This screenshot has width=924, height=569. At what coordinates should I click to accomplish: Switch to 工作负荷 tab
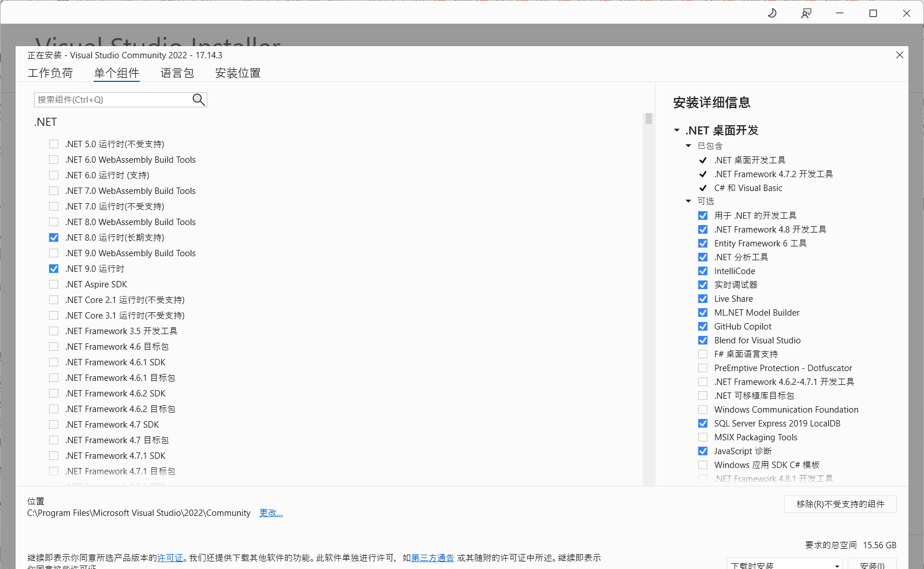click(x=50, y=73)
